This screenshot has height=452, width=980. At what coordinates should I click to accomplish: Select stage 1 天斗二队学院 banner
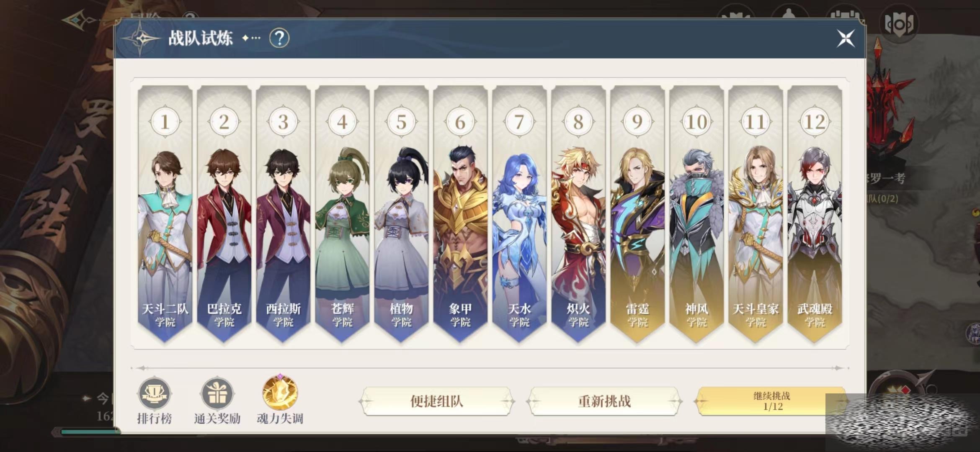165,214
